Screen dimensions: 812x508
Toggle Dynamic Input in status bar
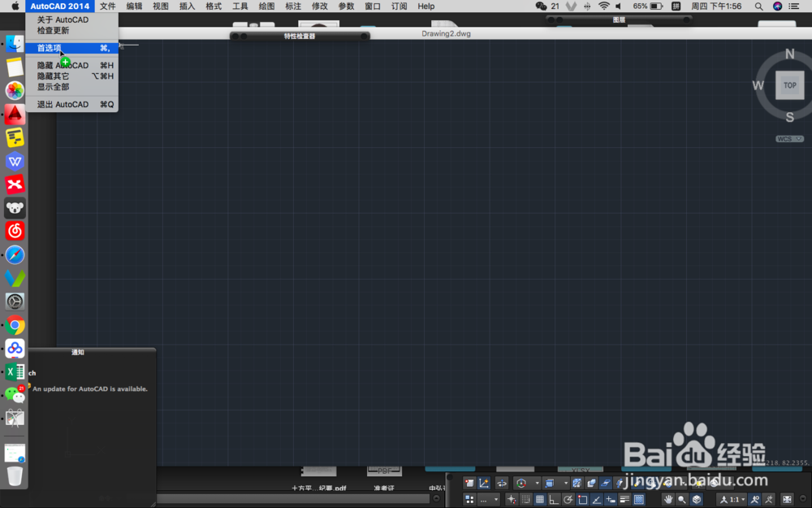[611, 500]
